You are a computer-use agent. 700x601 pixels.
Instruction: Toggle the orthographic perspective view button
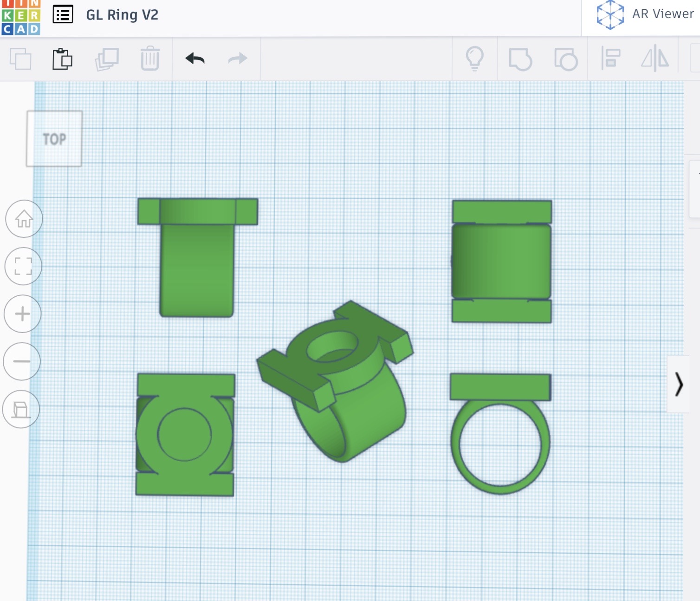pos(21,409)
